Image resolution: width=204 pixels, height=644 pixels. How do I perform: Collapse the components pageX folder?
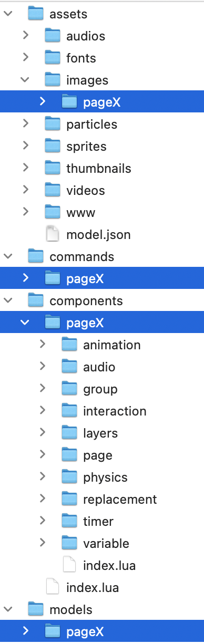[x=25, y=323]
